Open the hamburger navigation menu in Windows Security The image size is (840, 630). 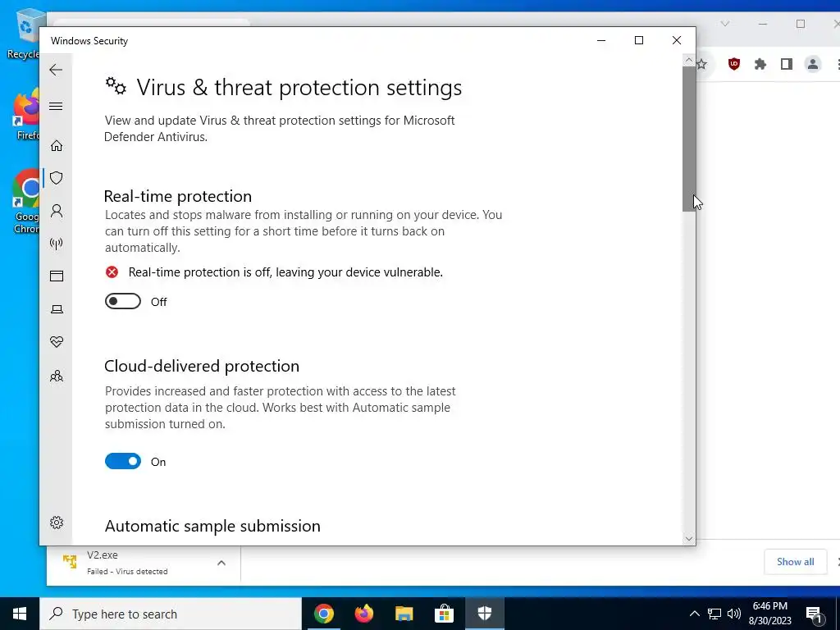click(x=56, y=106)
